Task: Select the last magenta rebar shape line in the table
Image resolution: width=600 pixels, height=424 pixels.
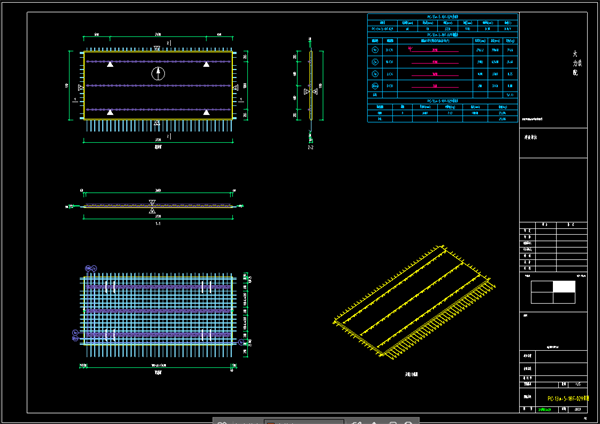Action: coord(435,86)
